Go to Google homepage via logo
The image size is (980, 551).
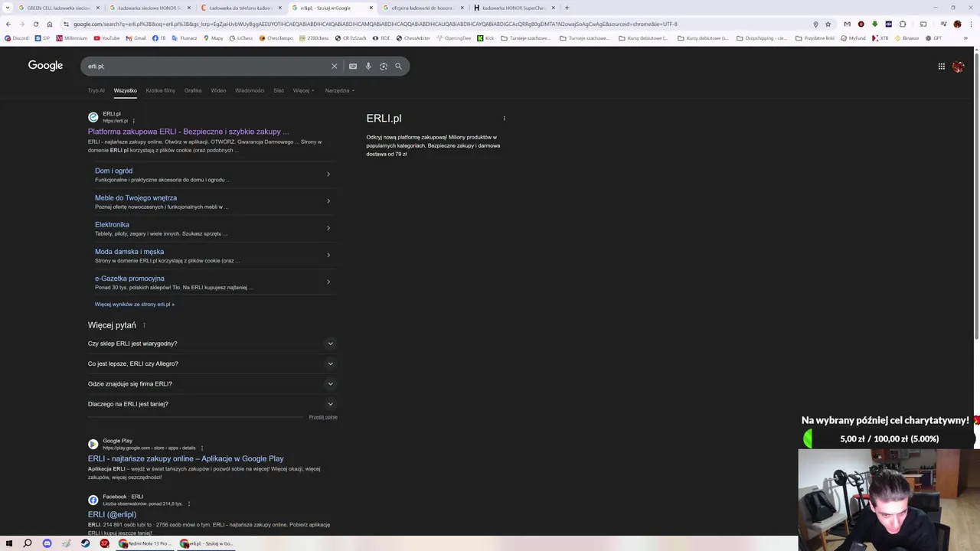[45, 66]
